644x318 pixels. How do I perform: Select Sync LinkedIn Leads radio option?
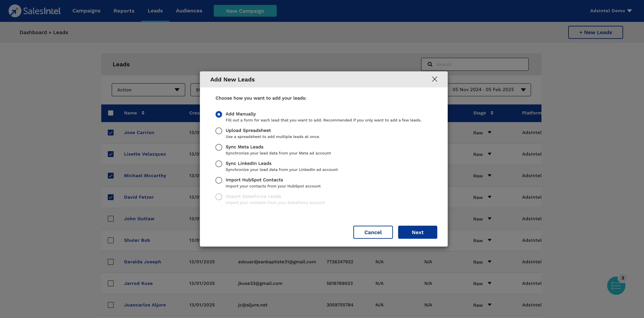(x=219, y=164)
